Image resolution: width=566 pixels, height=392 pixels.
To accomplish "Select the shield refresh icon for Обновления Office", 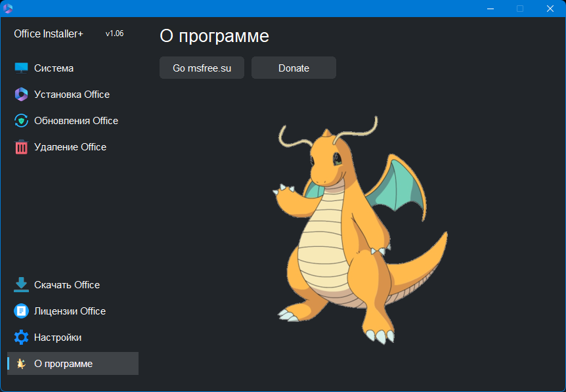I will 21,121.
